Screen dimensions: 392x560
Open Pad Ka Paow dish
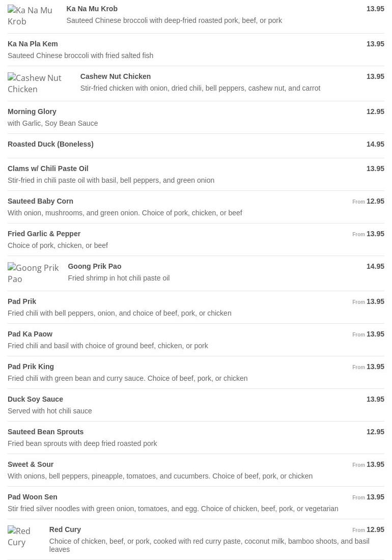(30, 334)
